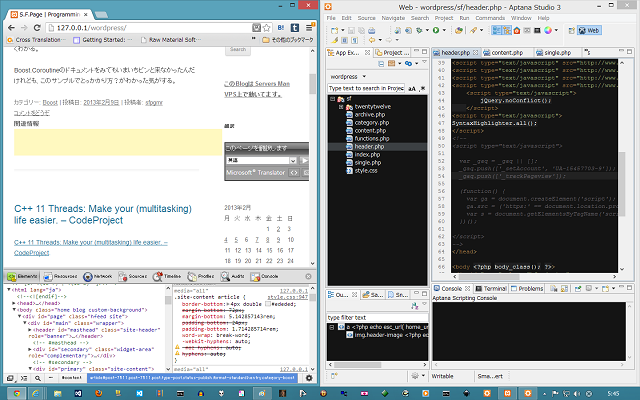Open the Elements panel in DevTools
The height and width of the screenshot is (400, 640).
24,275
